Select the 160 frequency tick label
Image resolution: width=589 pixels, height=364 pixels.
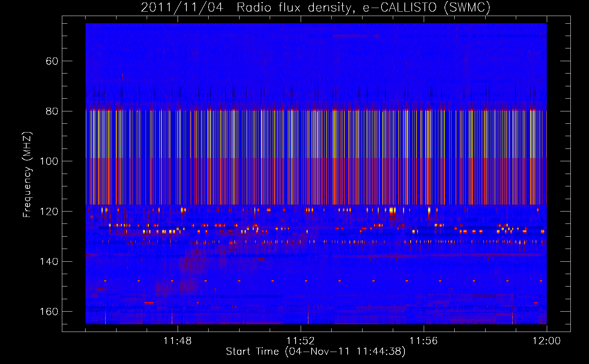pos(49,312)
